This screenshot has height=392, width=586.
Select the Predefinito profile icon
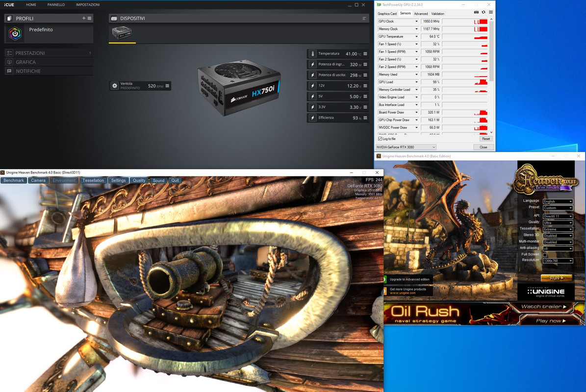[15, 34]
